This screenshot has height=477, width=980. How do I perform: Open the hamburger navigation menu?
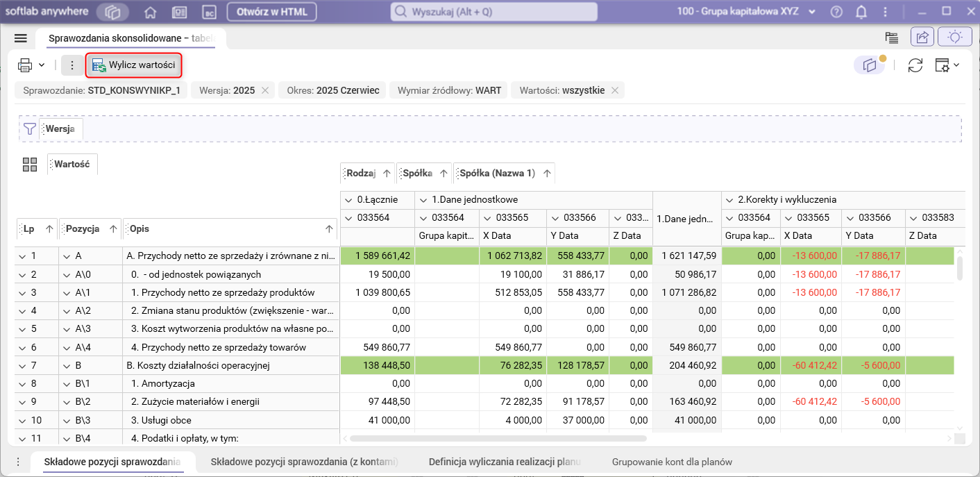(20, 38)
